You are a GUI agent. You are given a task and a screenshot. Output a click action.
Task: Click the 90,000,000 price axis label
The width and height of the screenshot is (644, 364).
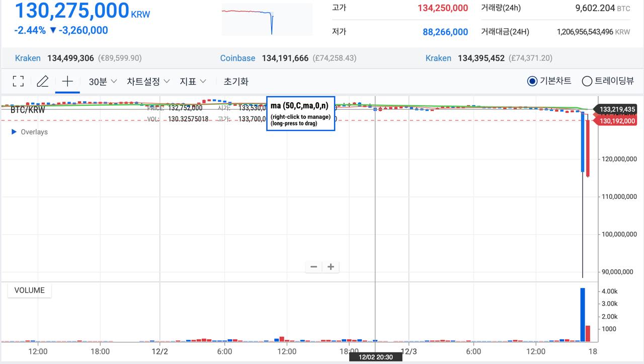point(617,272)
